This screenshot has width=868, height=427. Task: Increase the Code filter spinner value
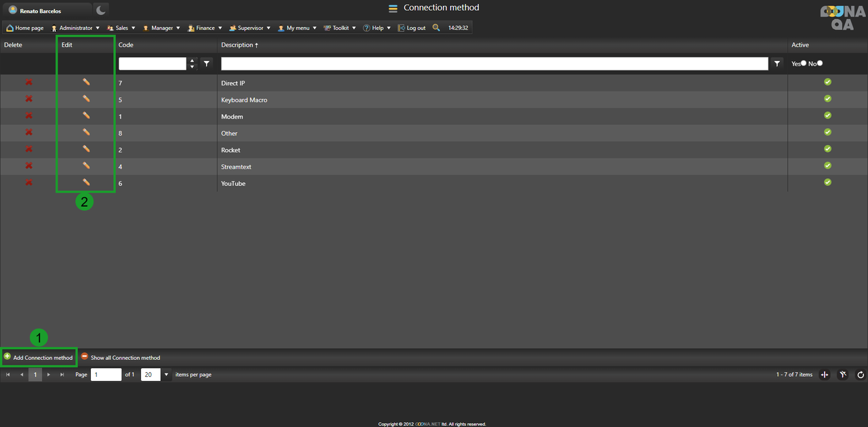[x=192, y=61]
